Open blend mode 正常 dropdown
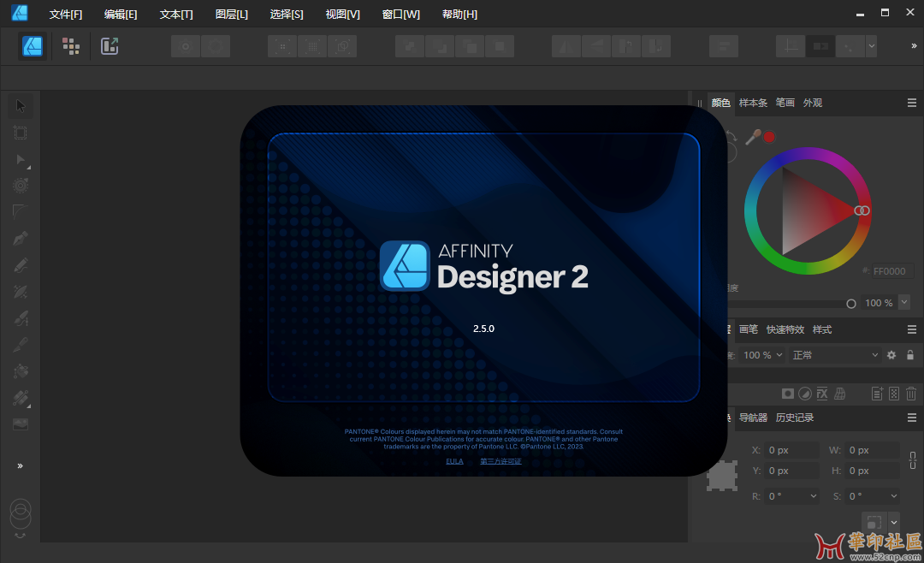The width and height of the screenshot is (924, 563). (x=834, y=355)
